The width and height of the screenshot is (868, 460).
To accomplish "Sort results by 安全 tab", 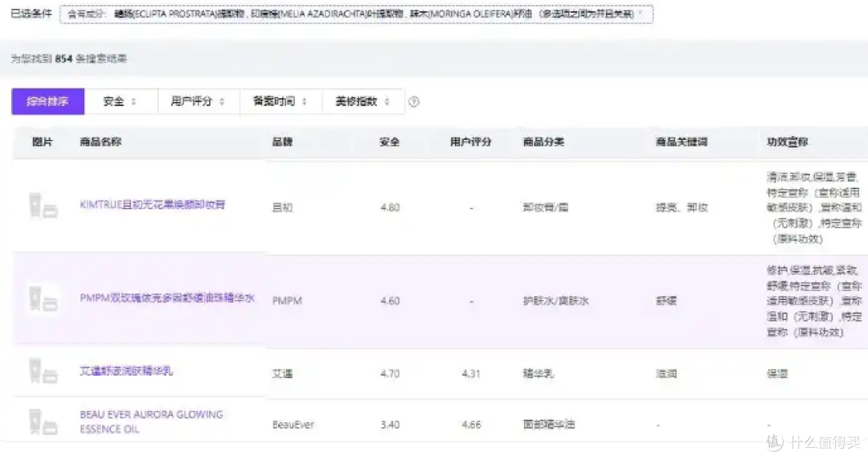I will (121, 101).
